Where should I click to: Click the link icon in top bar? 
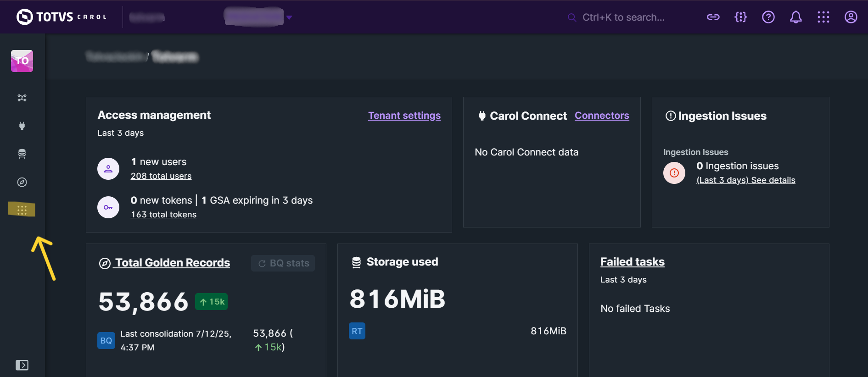(x=713, y=17)
